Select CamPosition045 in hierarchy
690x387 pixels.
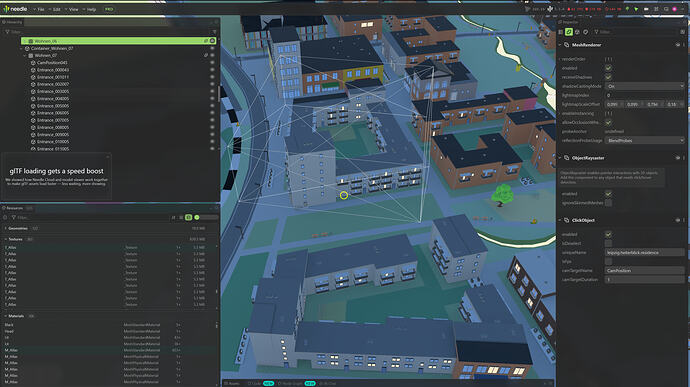tap(52, 63)
